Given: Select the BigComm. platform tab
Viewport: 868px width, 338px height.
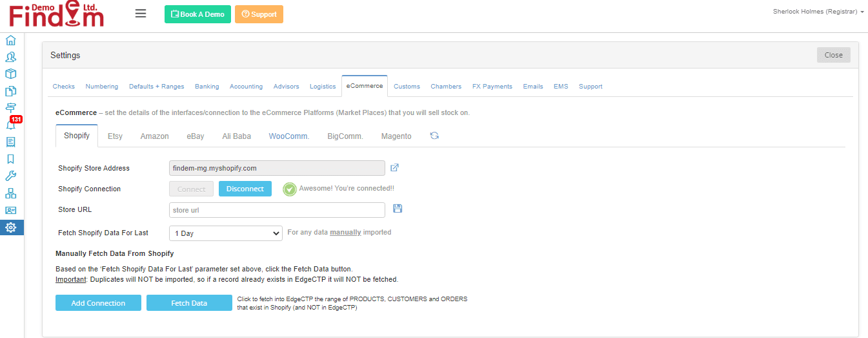Looking at the screenshot, I should 345,136.
